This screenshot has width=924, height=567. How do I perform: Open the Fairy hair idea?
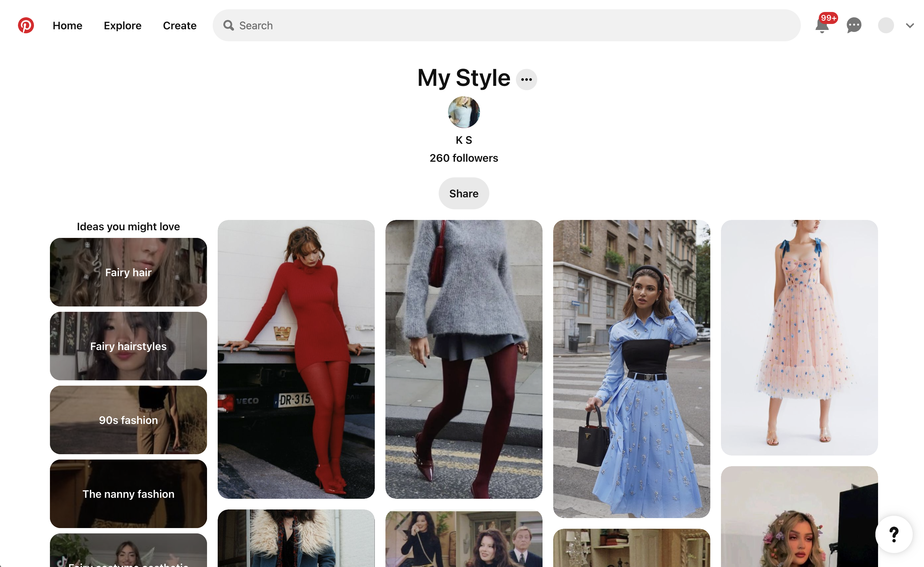[128, 272]
